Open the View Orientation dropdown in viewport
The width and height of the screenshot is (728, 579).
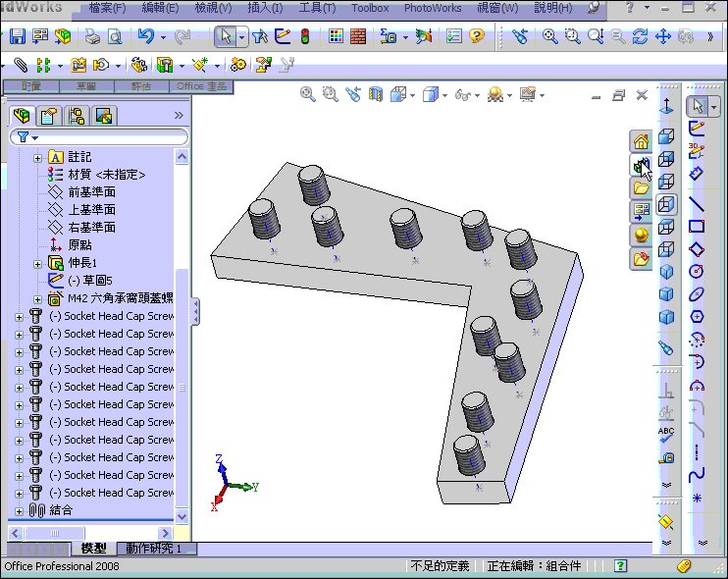tap(412, 95)
